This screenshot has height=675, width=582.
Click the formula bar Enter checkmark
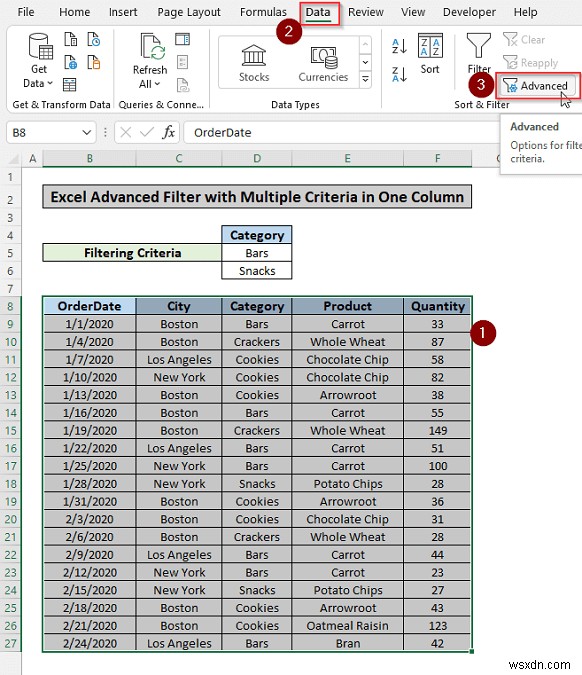pyautogui.click(x=147, y=132)
